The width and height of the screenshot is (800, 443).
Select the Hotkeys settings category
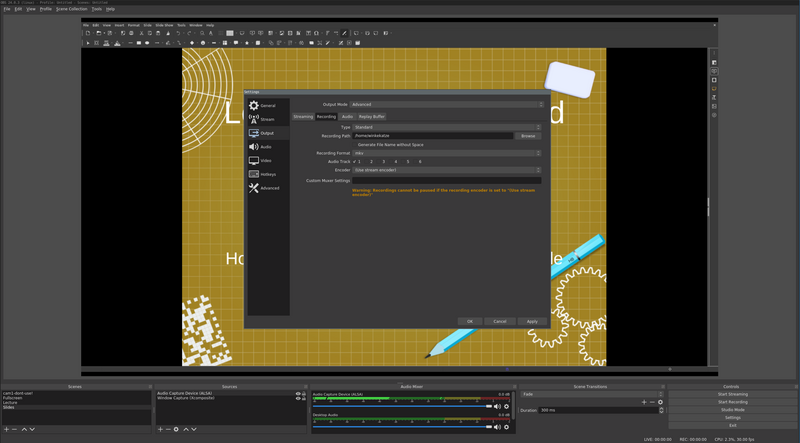[x=266, y=174]
